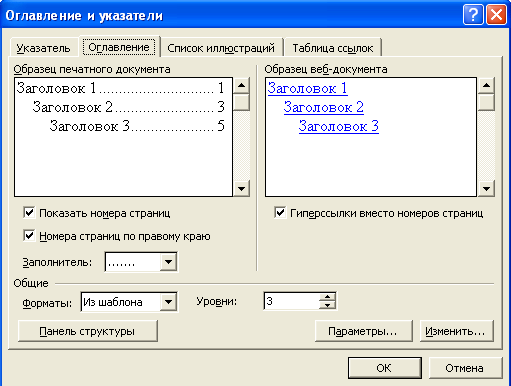
Task: Close the Оглавление и указатели dialog
Action: (496, 15)
